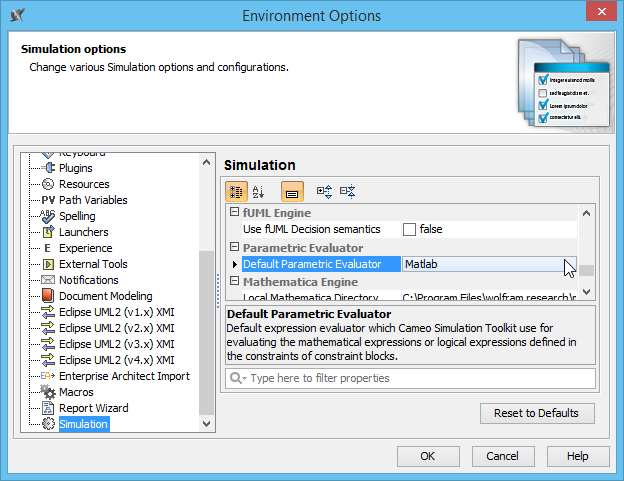Collapse the fUML Engine group
This screenshot has width=624, height=481.
pyautogui.click(x=235, y=213)
